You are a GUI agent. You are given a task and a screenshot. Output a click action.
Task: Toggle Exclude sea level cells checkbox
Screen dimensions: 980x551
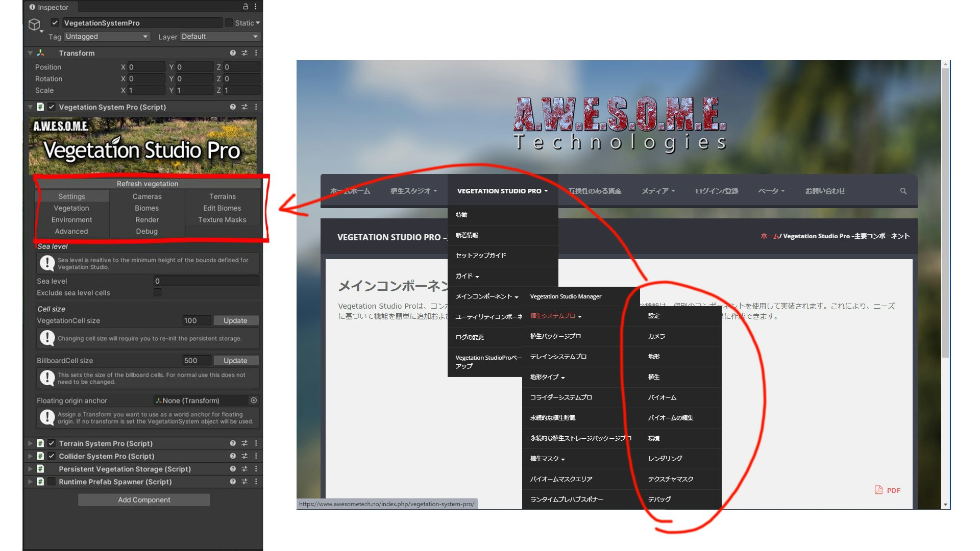[158, 292]
